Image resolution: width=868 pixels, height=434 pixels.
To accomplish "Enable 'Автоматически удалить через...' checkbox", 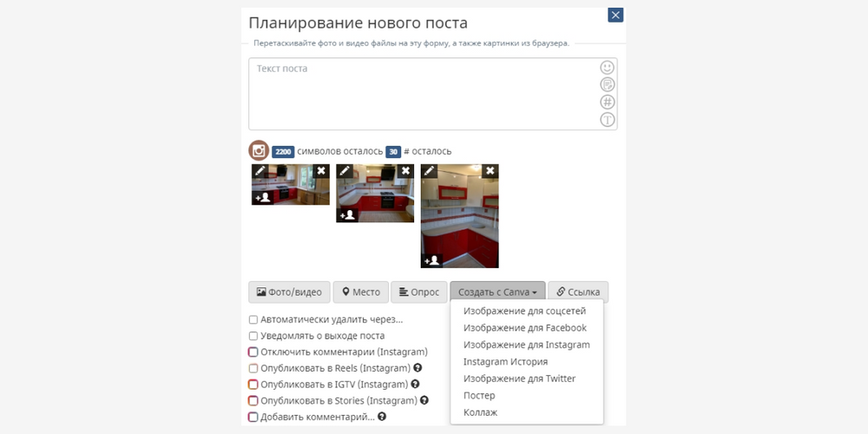I will (253, 319).
